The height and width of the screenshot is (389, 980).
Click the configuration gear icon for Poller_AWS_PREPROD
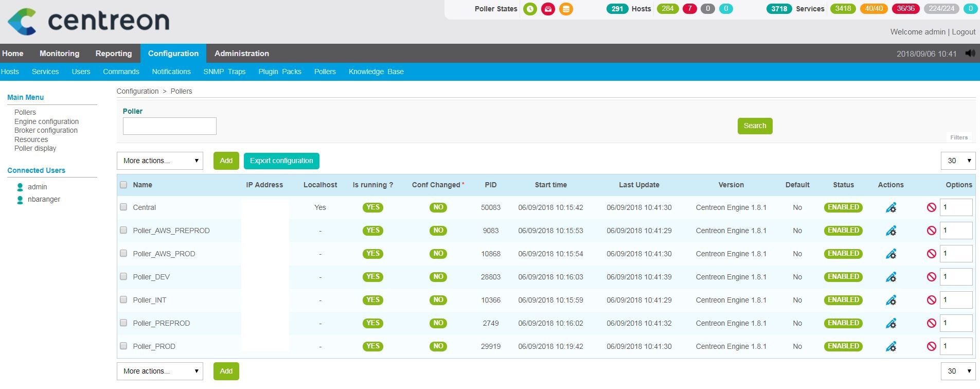point(891,231)
